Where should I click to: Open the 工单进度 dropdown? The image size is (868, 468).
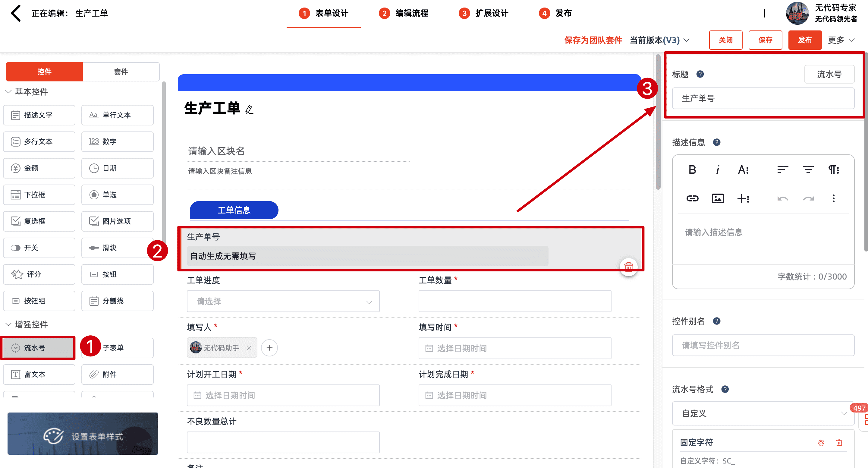point(283,301)
